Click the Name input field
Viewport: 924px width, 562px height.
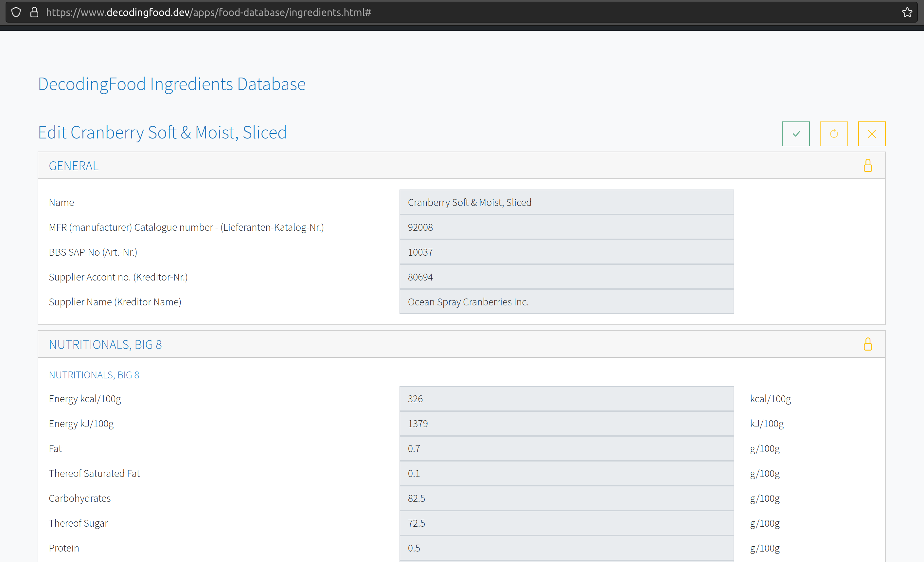566,202
